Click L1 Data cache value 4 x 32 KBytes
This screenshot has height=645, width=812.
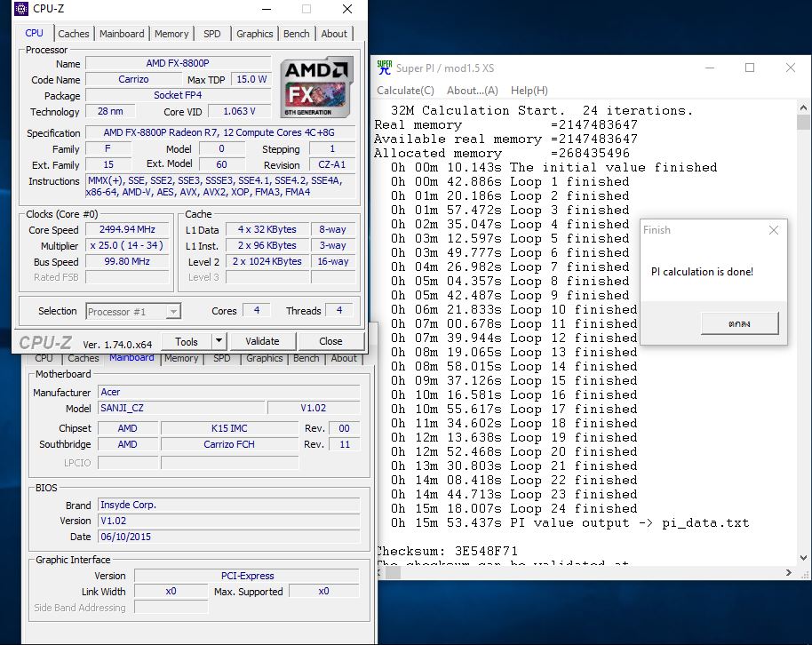click(267, 229)
